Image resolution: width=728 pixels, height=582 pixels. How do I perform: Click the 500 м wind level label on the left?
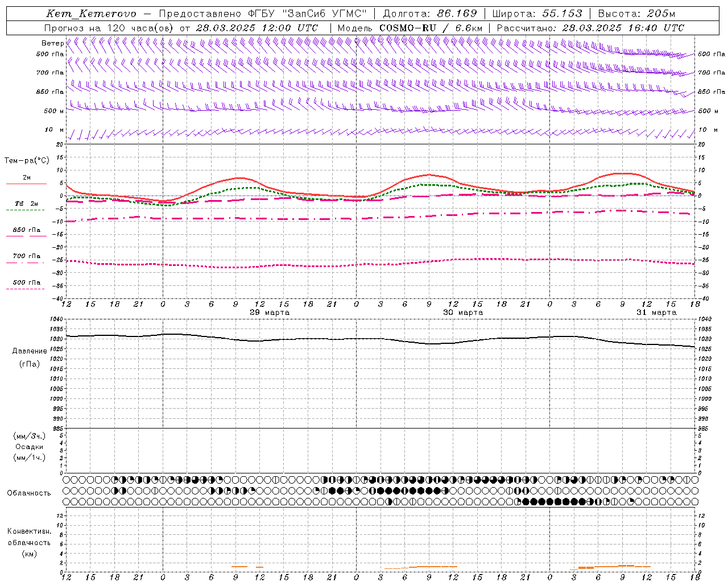pyautogui.click(x=54, y=111)
